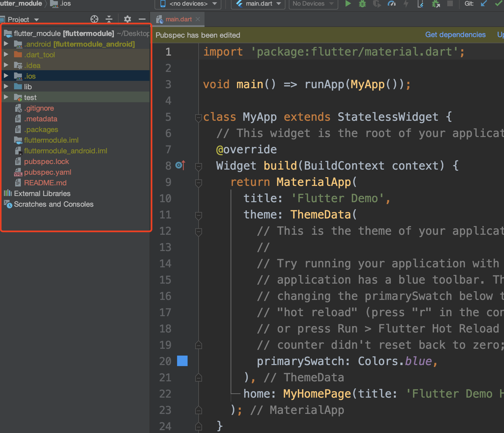Image resolution: width=504 pixels, height=433 pixels.
Task: Expand the .dart_tool folder
Action: pyautogui.click(x=6, y=55)
